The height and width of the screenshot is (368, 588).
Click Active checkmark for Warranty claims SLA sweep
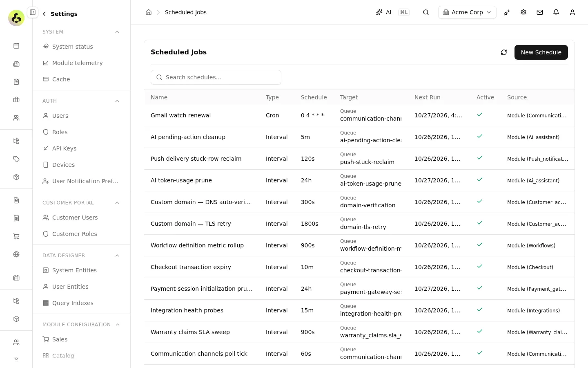(x=480, y=331)
